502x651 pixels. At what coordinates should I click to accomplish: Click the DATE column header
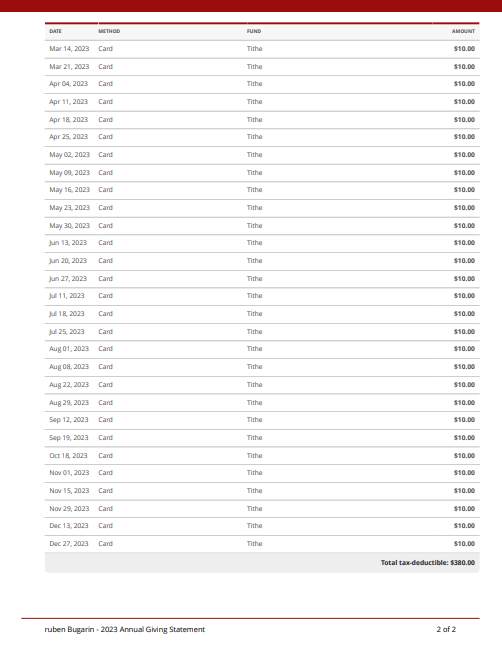[x=55, y=31]
